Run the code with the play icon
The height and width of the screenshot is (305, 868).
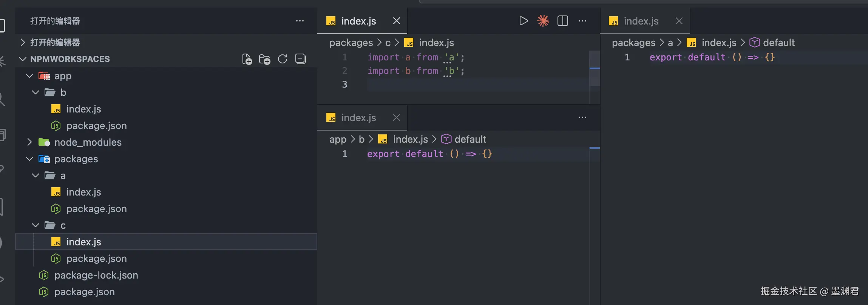pos(524,21)
